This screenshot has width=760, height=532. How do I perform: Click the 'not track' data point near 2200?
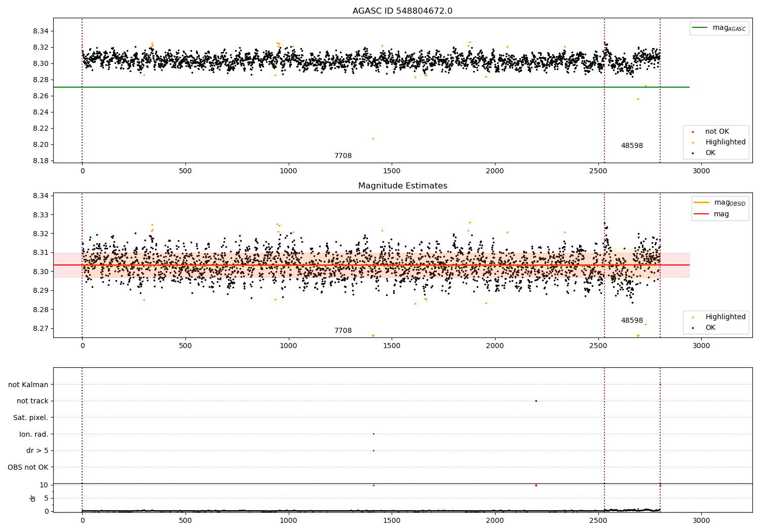click(536, 401)
